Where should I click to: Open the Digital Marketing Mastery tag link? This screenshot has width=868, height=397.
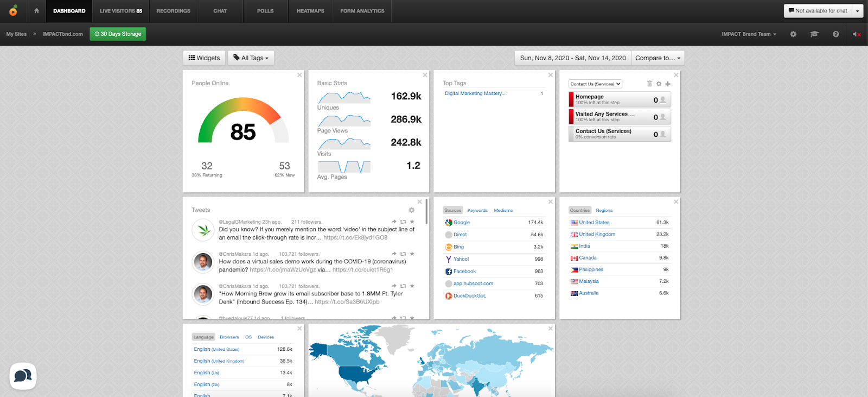click(x=475, y=93)
